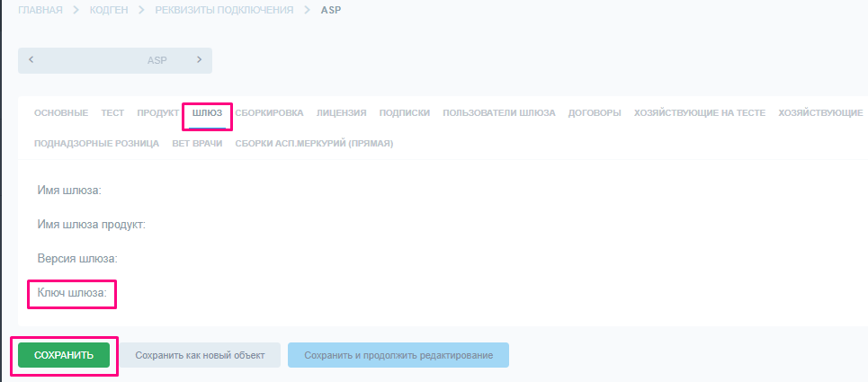Open ПОДНАДЗОРНЫЕ РОЗНИЦА tab
Screen dimensions: 868x382
96,144
